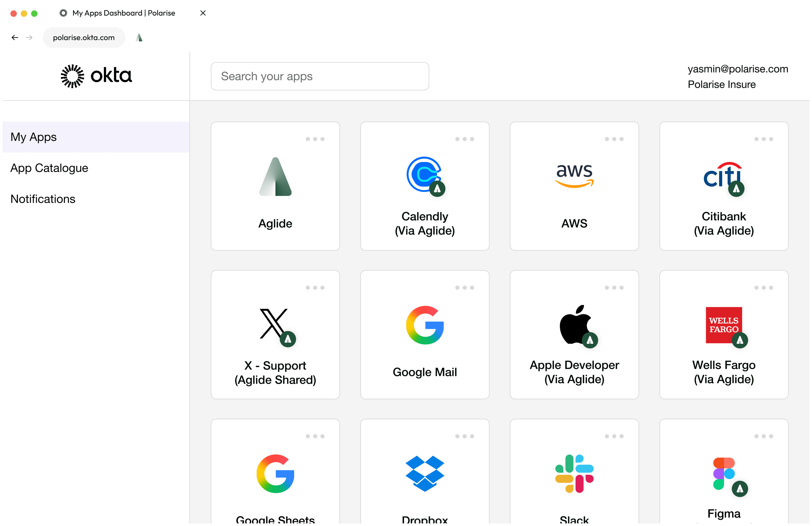Click the Google Mail label
The width and height of the screenshot is (812, 526).
pyautogui.click(x=425, y=372)
